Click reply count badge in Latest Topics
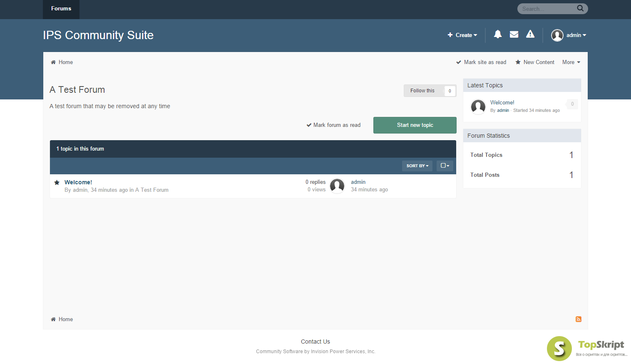 tap(572, 104)
